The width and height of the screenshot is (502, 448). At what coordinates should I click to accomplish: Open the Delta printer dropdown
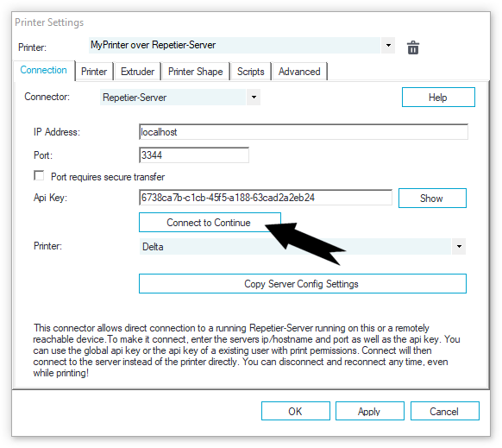click(x=459, y=246)
